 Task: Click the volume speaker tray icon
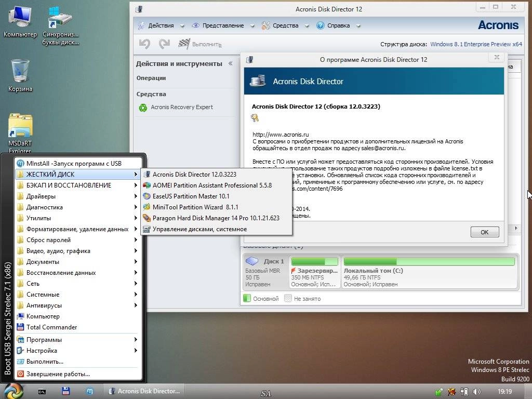pos(477,392)
